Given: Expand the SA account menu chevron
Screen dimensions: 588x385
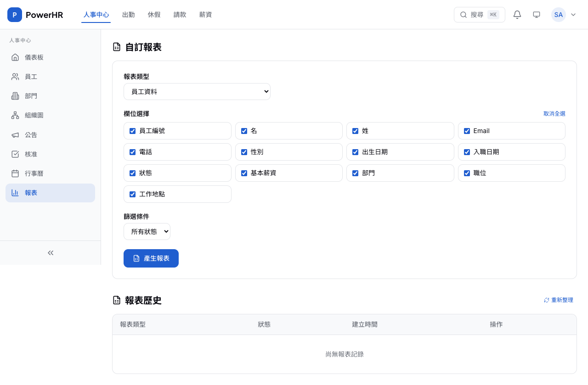Looking at the screenshot, I should coord(573,15).
